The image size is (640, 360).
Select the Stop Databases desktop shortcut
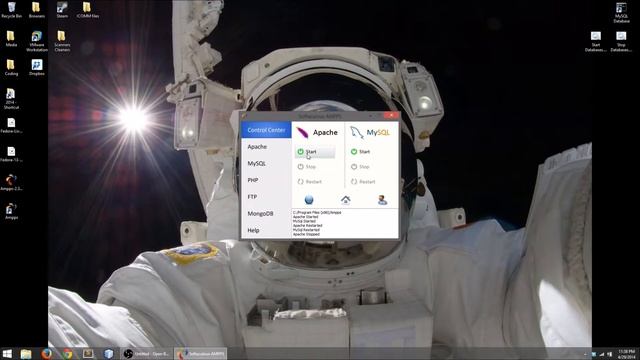click(x=621, y=41)
